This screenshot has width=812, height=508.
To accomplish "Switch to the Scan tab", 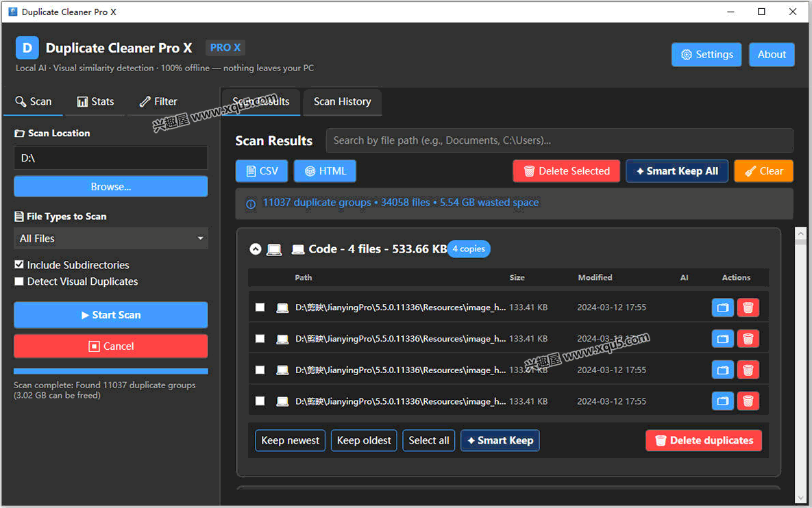I will 33,101.
